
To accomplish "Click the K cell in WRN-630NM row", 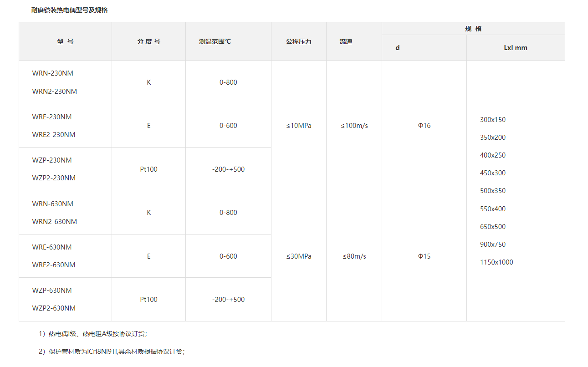I will (x=148, y=213).
